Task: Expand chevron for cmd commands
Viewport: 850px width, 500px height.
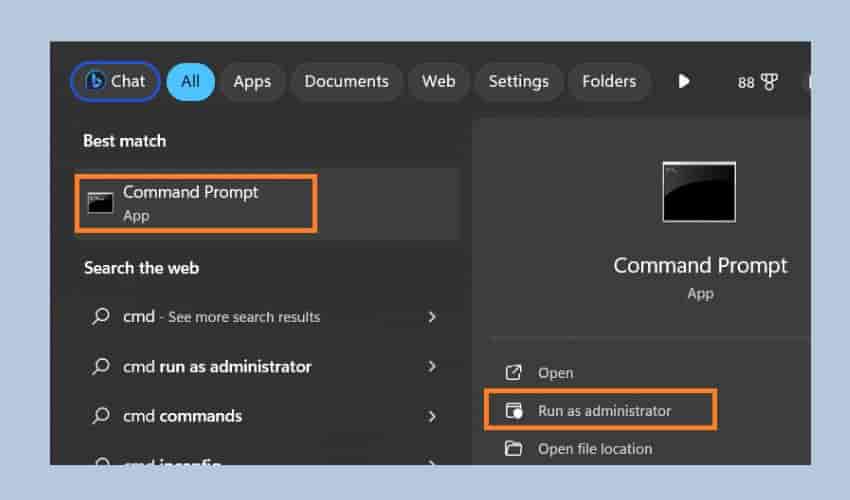Action: (x=432, y=416)
